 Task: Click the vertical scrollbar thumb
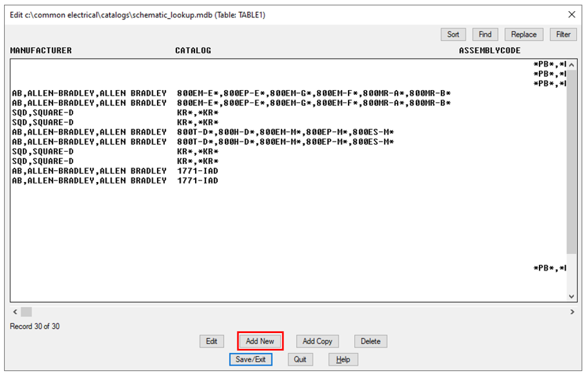click(571, 161)
